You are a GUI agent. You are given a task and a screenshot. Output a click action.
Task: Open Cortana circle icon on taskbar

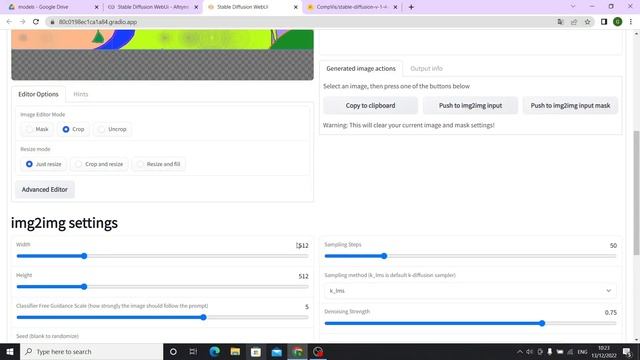pyautogui.click(x=173, y=351)
